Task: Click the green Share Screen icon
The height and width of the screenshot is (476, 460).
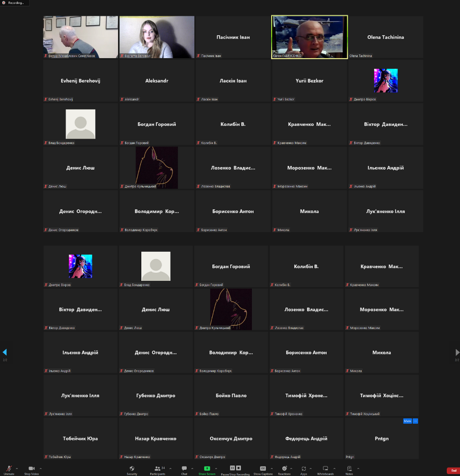Action: click(x=207, y=469)
